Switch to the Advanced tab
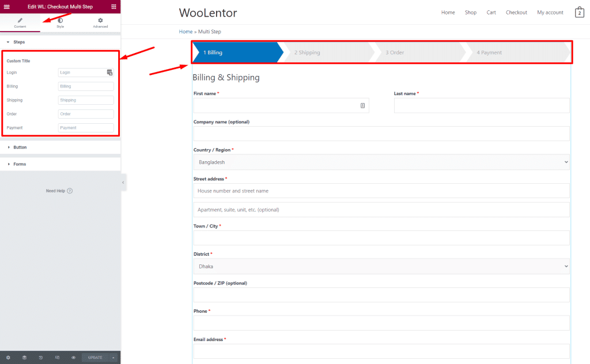 [100, 23]
